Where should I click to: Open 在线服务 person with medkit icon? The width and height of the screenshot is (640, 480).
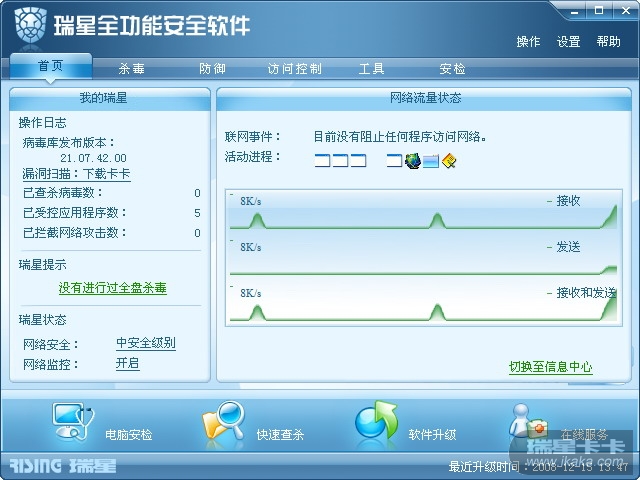(x=528, y=423)
